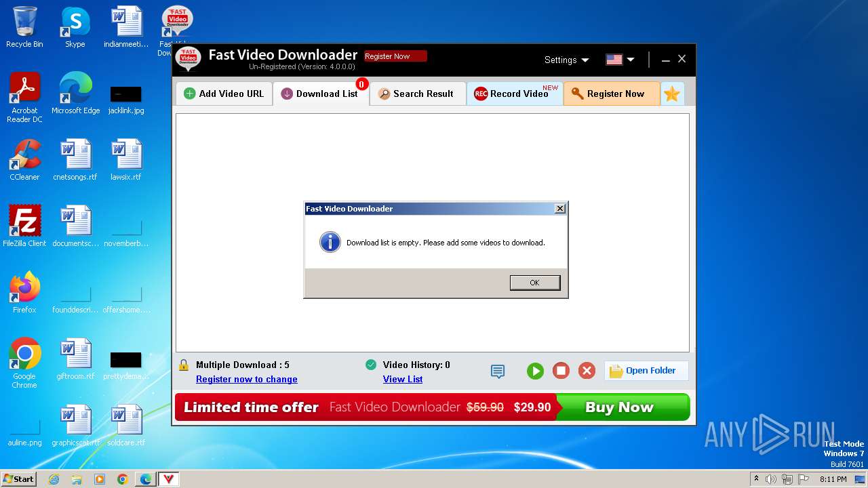Image resolution: width=868 pixels, height=488 pixels.
Task: Switch to the Record Video tab
Action: coord(515,94)
